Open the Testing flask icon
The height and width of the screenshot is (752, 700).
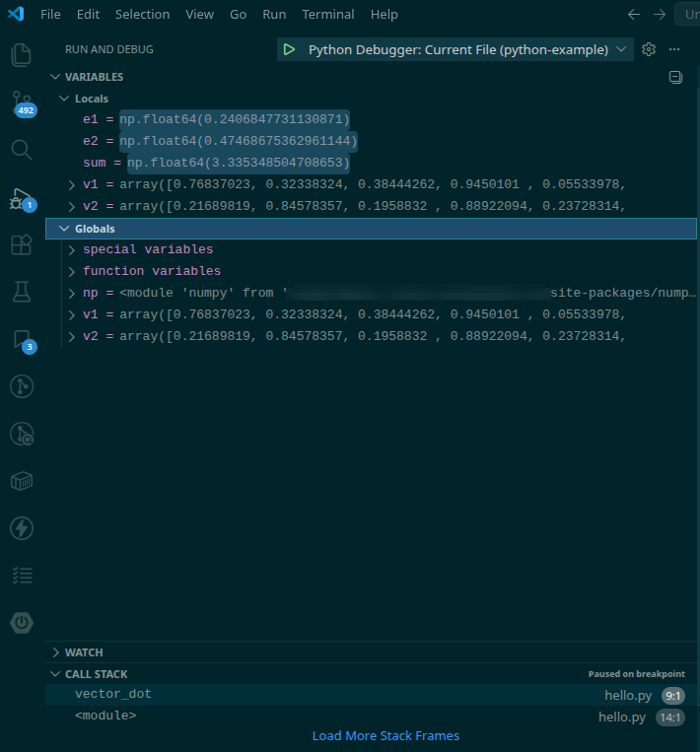(21, 292)
